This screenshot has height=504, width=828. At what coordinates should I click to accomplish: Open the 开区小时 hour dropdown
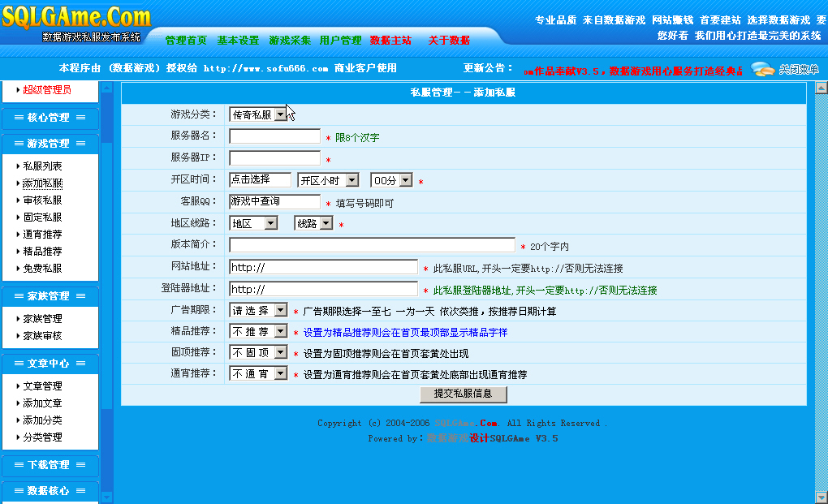(x=328, y=180)
